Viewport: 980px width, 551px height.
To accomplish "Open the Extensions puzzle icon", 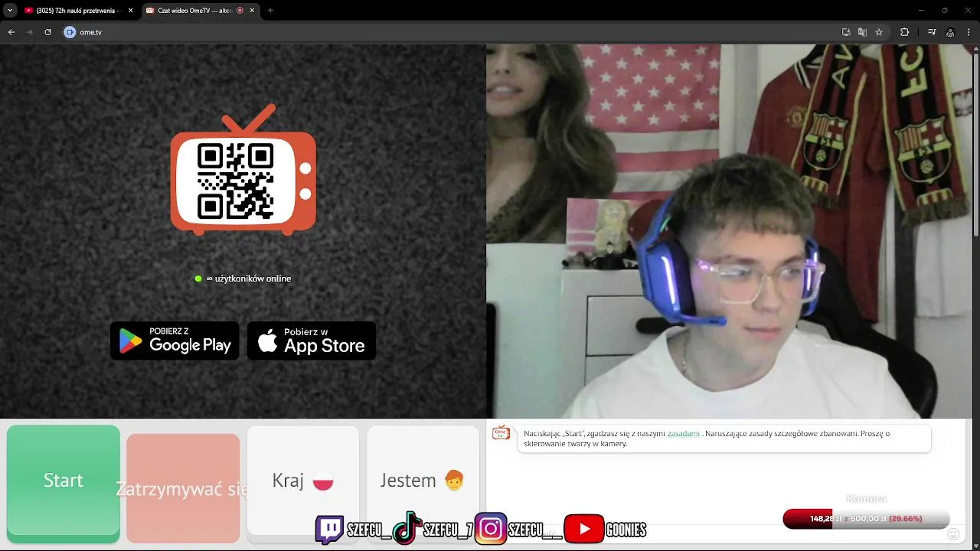I will coord(904,32).
